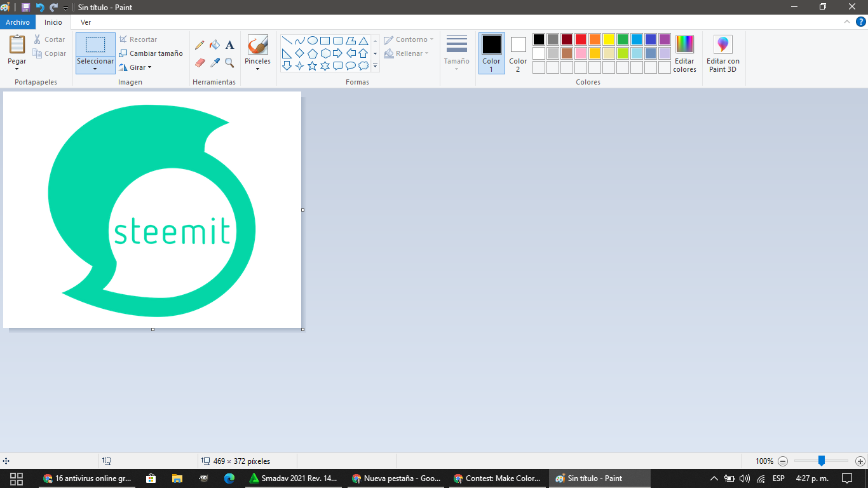Image resolution: width=868 pixels, height=488 pixels.
Task: Pick the yellow color swatch
Action: [609, 39]
